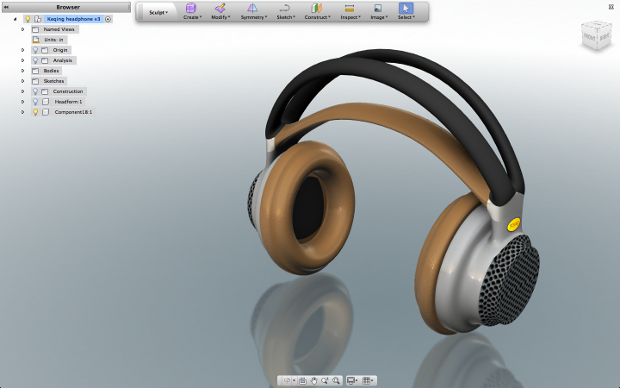Open the Sketch menu

tap(285, 11)
